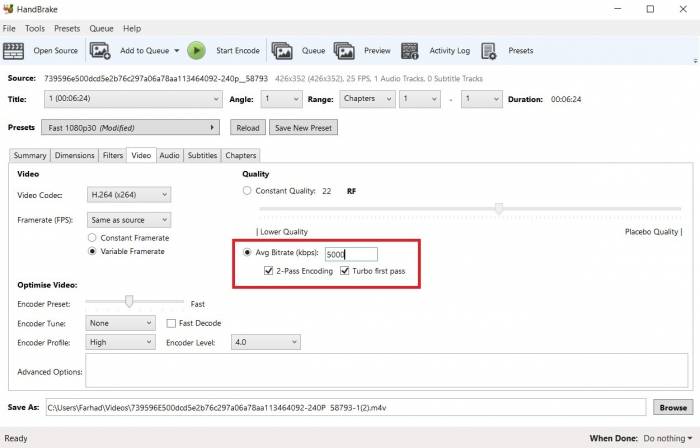Viewport: 700px width, 448px height.
Task: Open the Queue icon in toolbar
Action: coord(282,50)
